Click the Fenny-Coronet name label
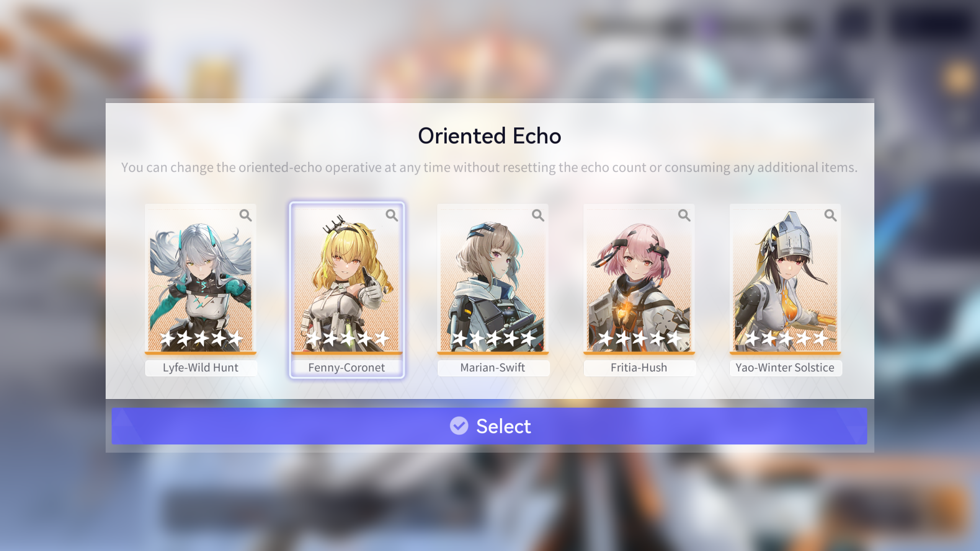 pyautogui.click(x=346, y=368)
